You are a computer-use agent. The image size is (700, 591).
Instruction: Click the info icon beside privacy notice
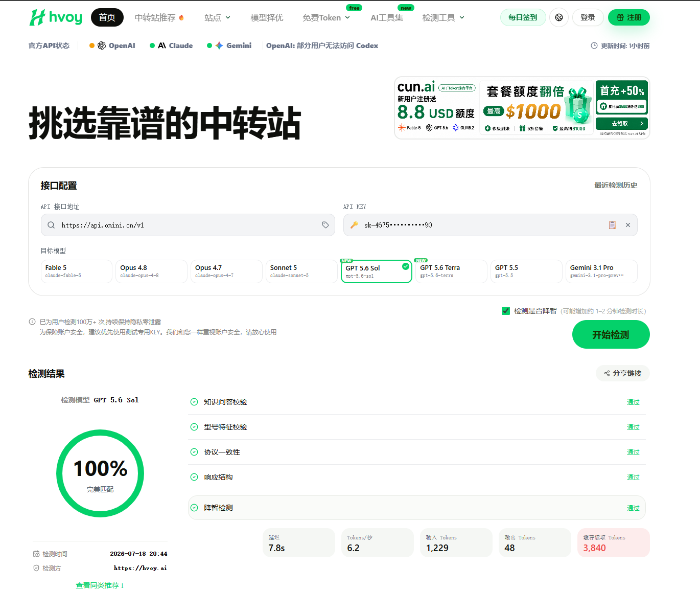[x=32, y=322]
